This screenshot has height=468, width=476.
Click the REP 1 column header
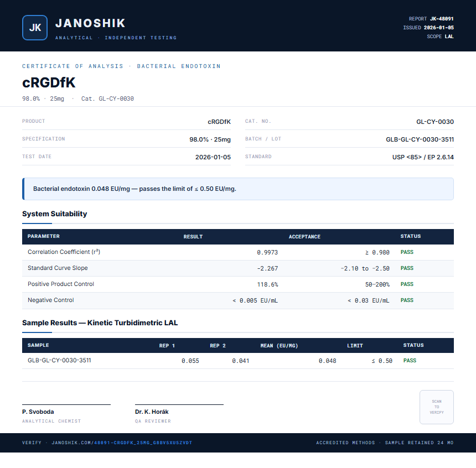click(167, 346)
